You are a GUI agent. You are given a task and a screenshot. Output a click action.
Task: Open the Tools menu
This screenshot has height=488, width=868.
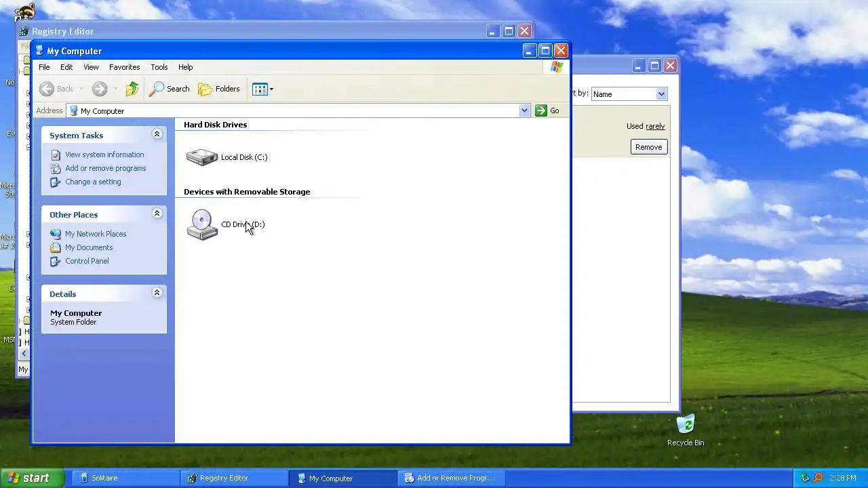[x=159, y=67]
